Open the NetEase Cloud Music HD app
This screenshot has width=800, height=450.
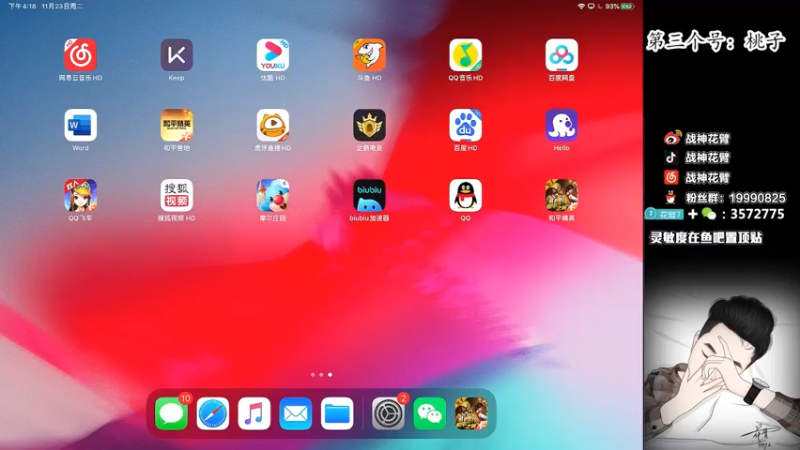[80, 55]
